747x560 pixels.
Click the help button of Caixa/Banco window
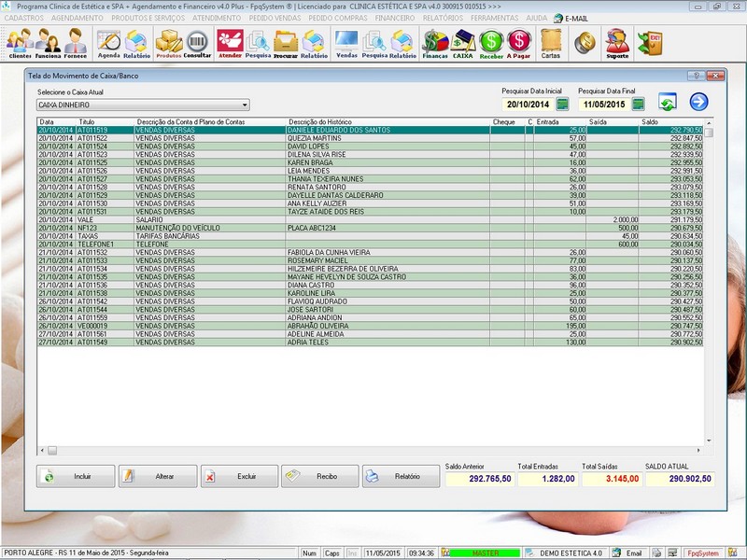(x=696, y=76)
